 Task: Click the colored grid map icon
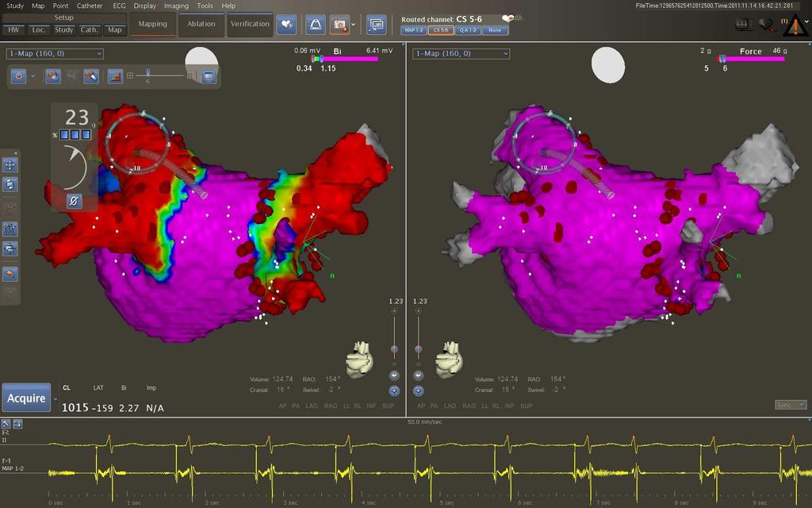[115, 76]
